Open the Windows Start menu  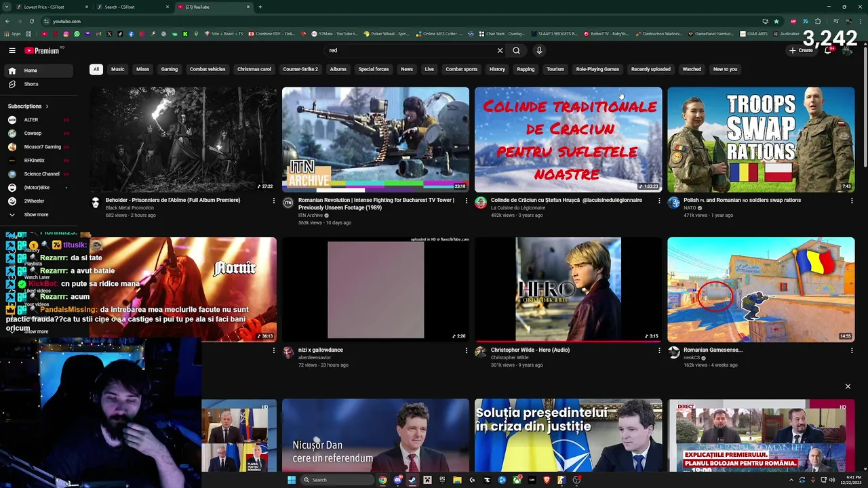click(x=292, y=480)
